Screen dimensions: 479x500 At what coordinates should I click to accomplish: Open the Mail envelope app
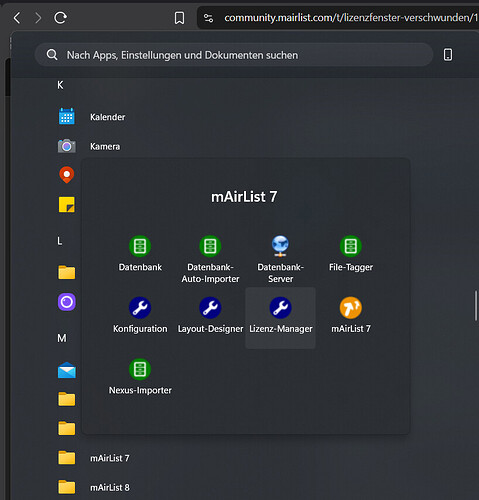point(67,370)
